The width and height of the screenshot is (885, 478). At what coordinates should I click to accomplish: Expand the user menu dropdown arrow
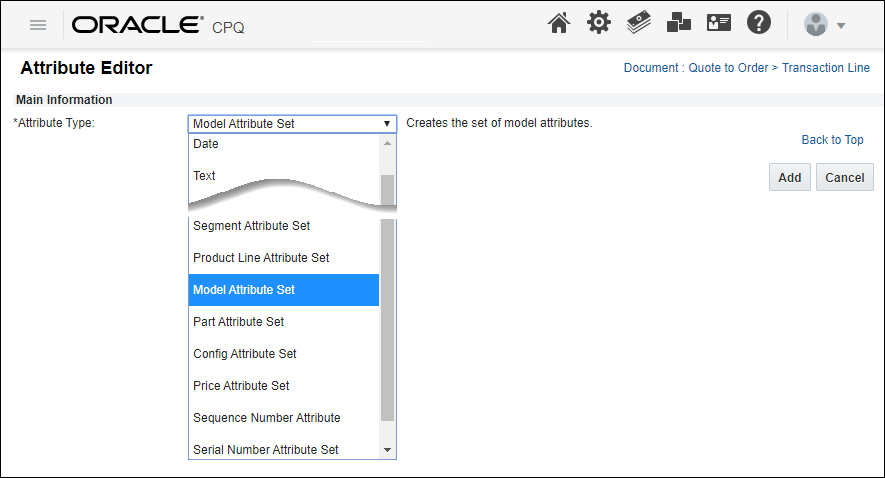click(840, 25)
